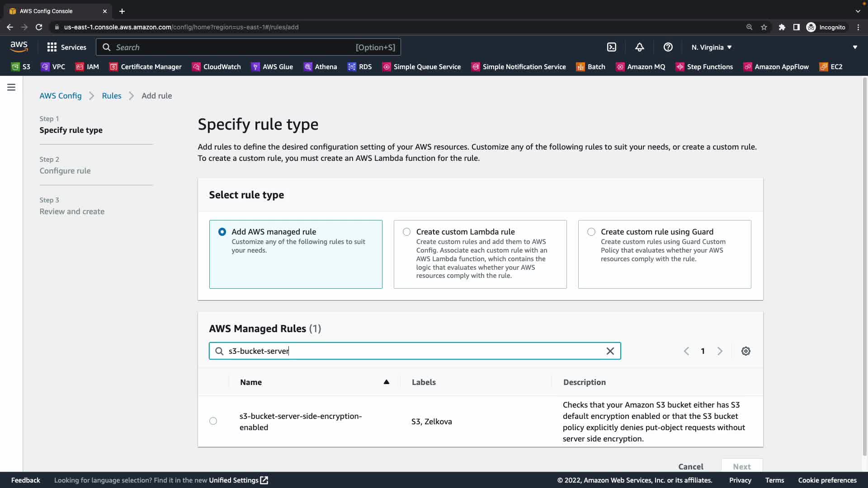
Task: Select Create custom Lambda rule option
Action: (x=406, y=232)
